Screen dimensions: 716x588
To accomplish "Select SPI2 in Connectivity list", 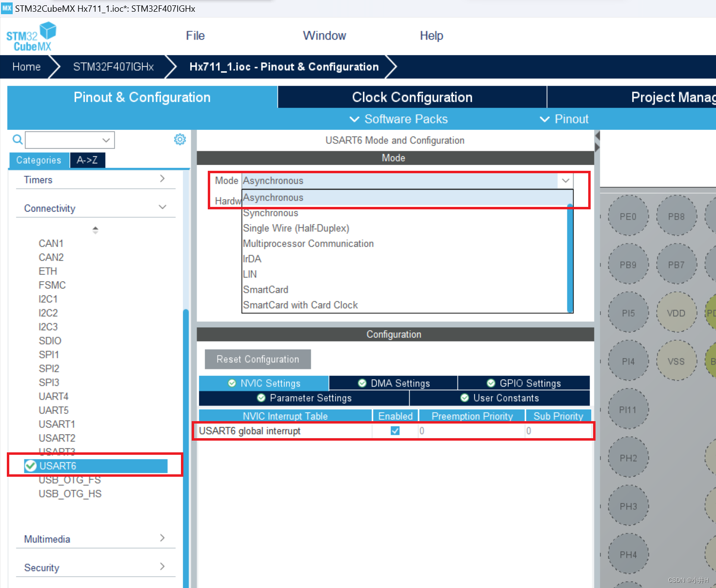I will [49, 368].
